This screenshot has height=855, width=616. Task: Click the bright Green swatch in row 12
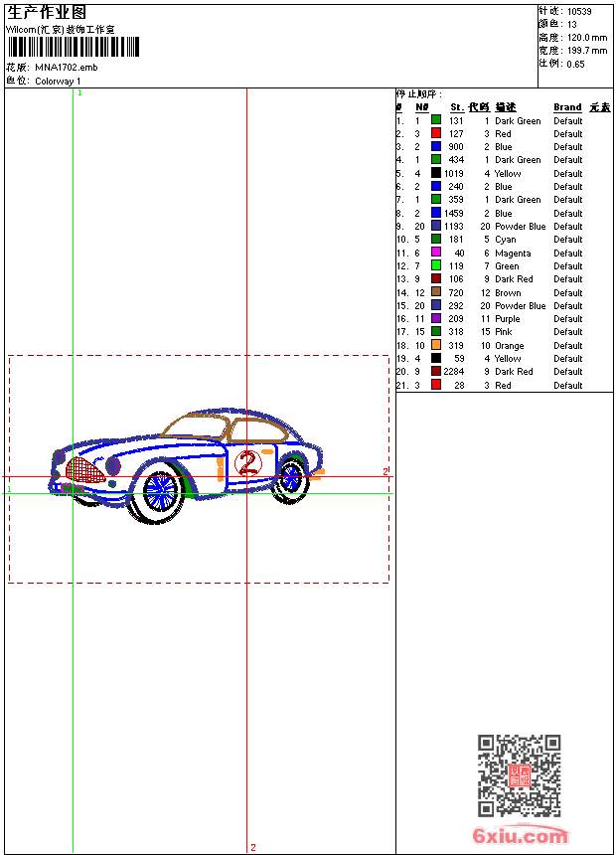[x=436, y=265]
